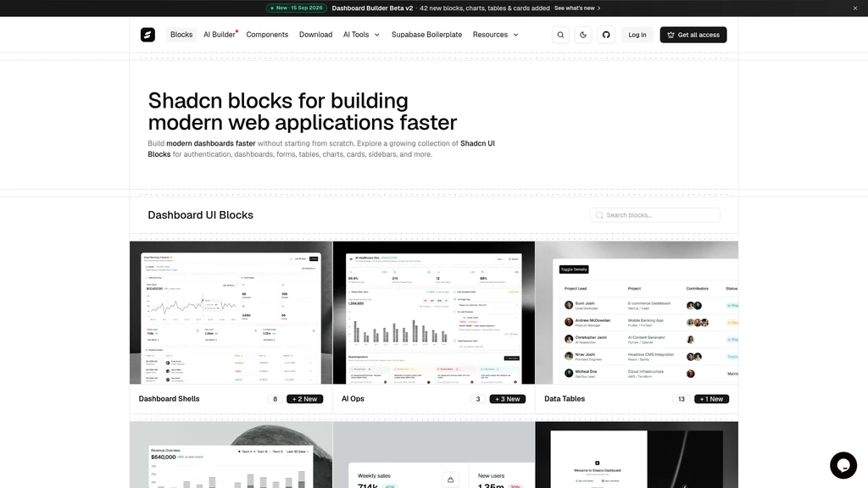Click Get all access button
Viewport: 868px width, 488px height.
(693, 35)
